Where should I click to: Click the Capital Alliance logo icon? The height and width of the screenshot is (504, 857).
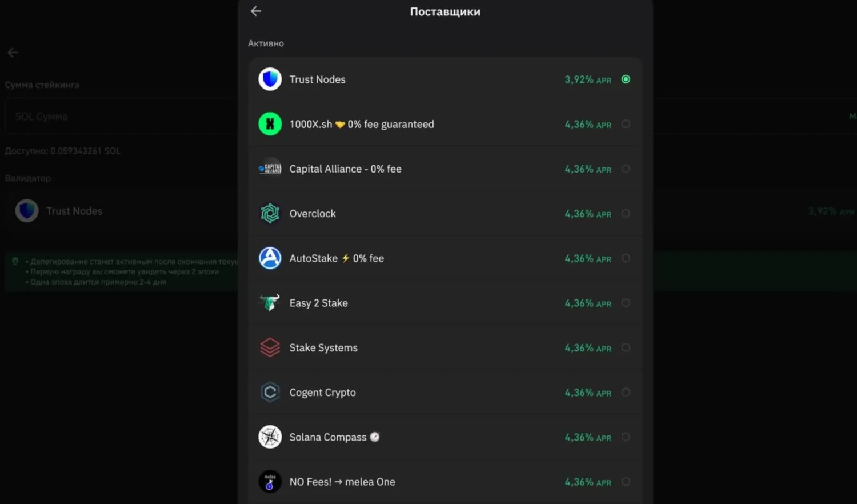(270, 169)
